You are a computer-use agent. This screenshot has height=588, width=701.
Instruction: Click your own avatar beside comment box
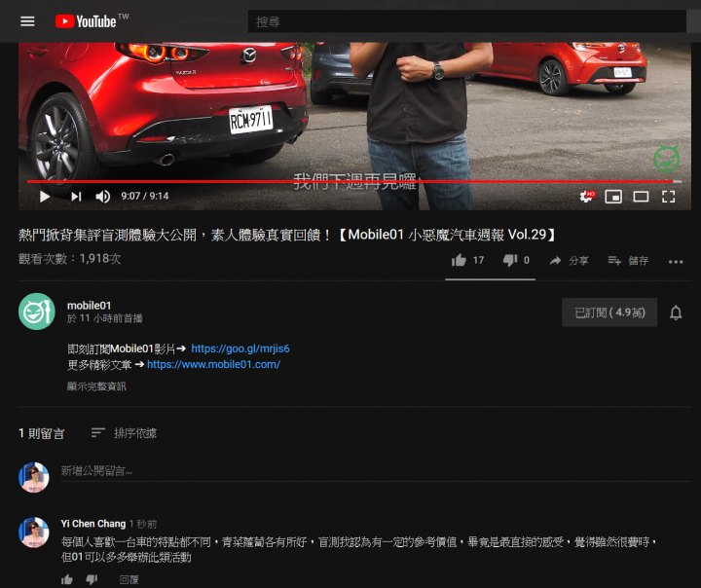[33, 478]
